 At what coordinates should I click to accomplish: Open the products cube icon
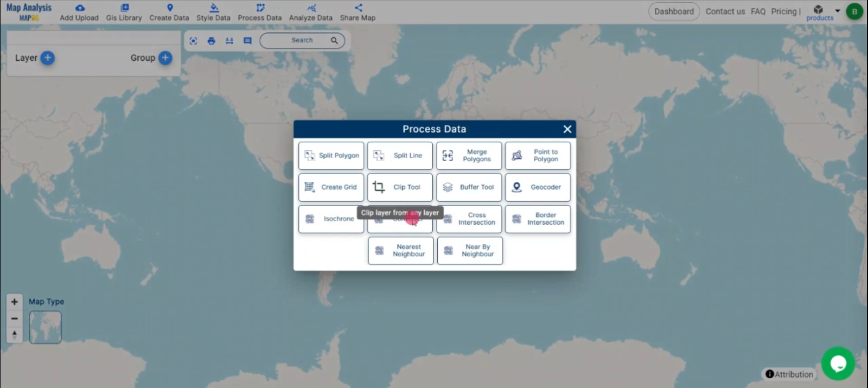click(819, 10)
